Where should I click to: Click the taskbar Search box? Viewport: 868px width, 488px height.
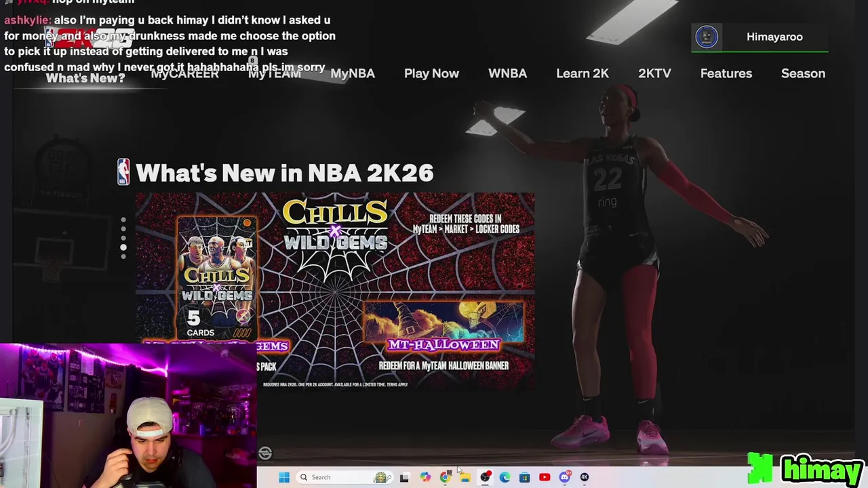pos(344,477)
